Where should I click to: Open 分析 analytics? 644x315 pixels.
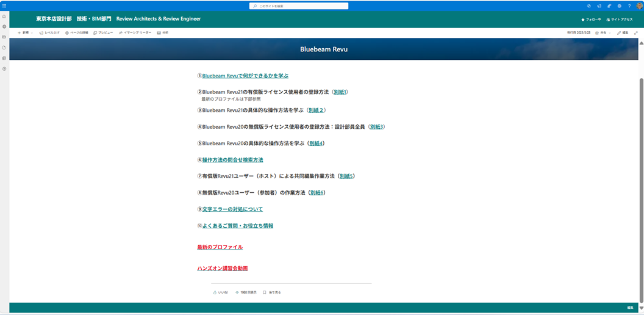163,32
